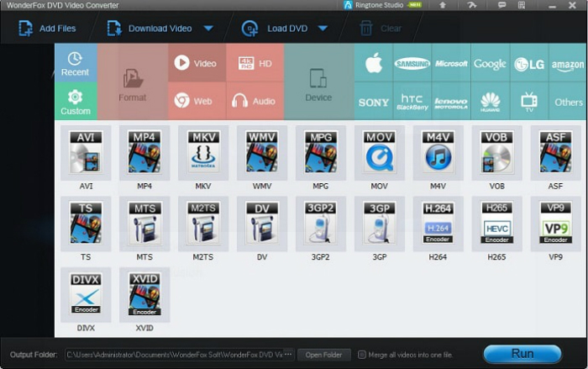Open the menu list icon in title bar

click(522, 5)
